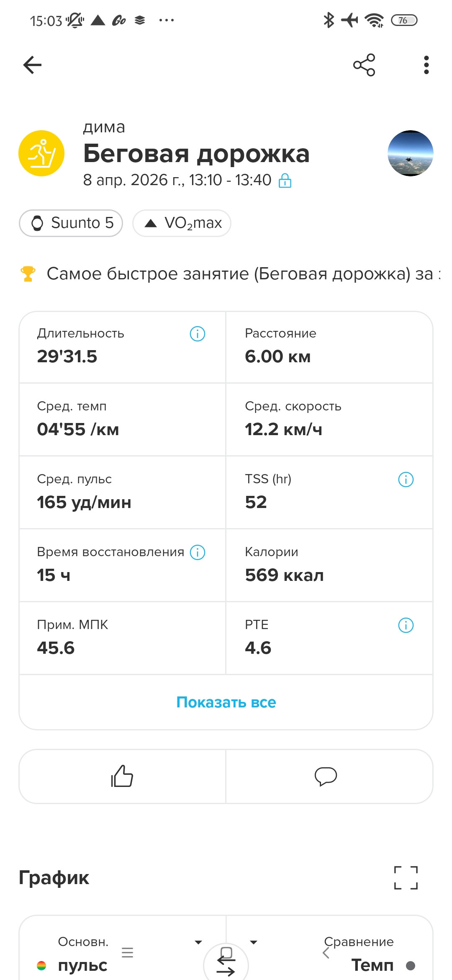Show info about Время восстановления
The width and height of the screenshot is (452, 980).
[198, 552]
